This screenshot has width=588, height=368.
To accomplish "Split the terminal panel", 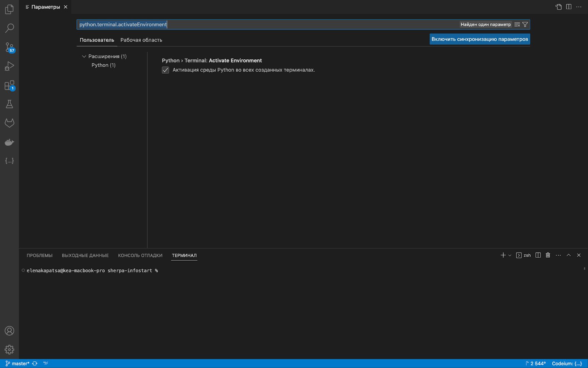I will point(538,255).
